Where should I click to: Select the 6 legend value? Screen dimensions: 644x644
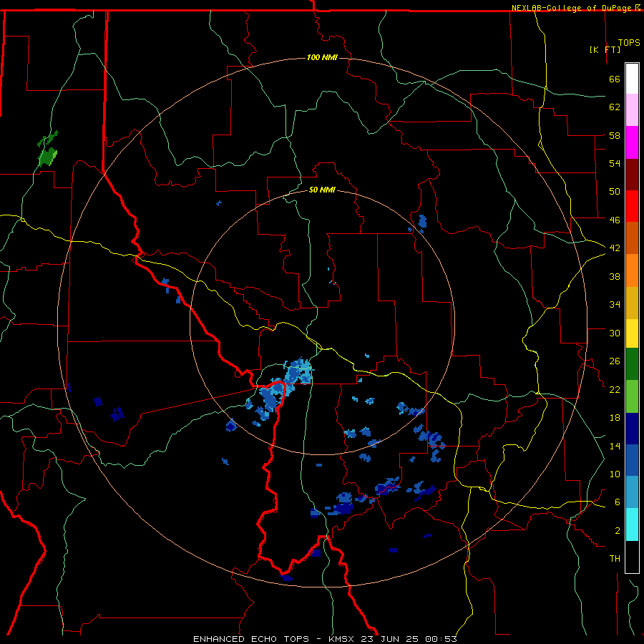[x=618, y=502]
